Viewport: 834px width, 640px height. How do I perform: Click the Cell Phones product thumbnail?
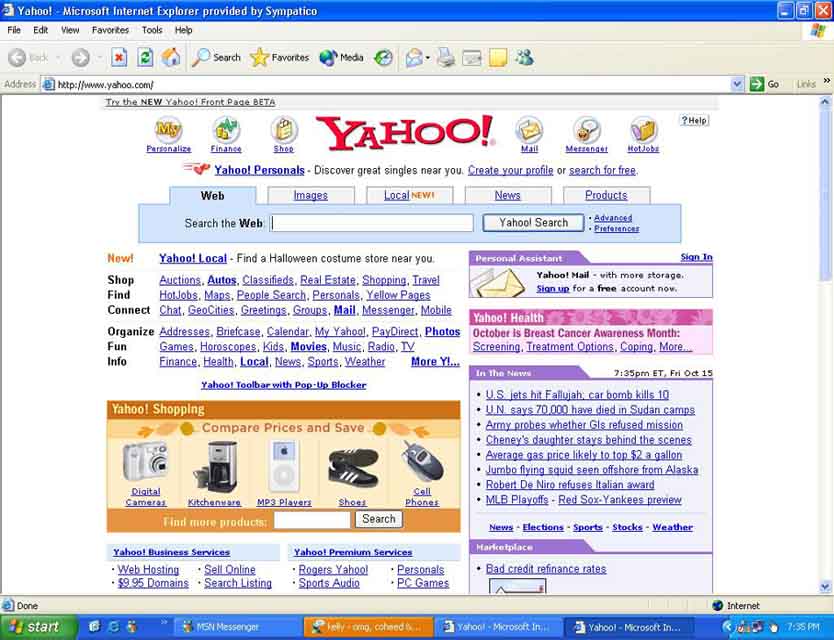[422, 462]
